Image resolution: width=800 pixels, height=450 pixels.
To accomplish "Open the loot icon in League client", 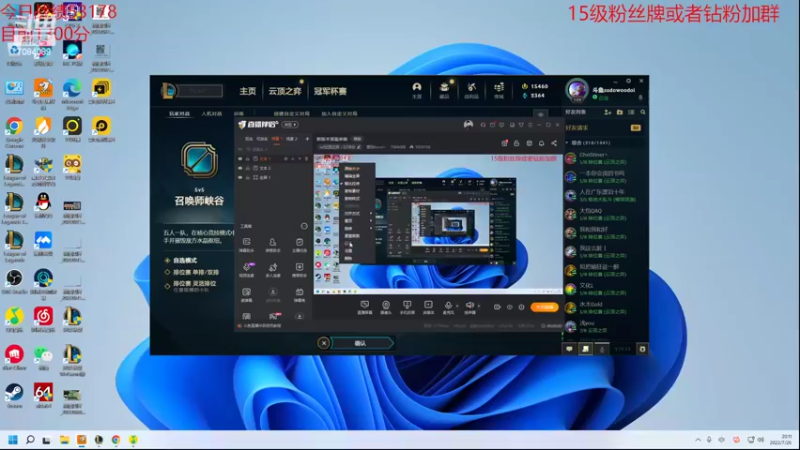I will 471,88.
